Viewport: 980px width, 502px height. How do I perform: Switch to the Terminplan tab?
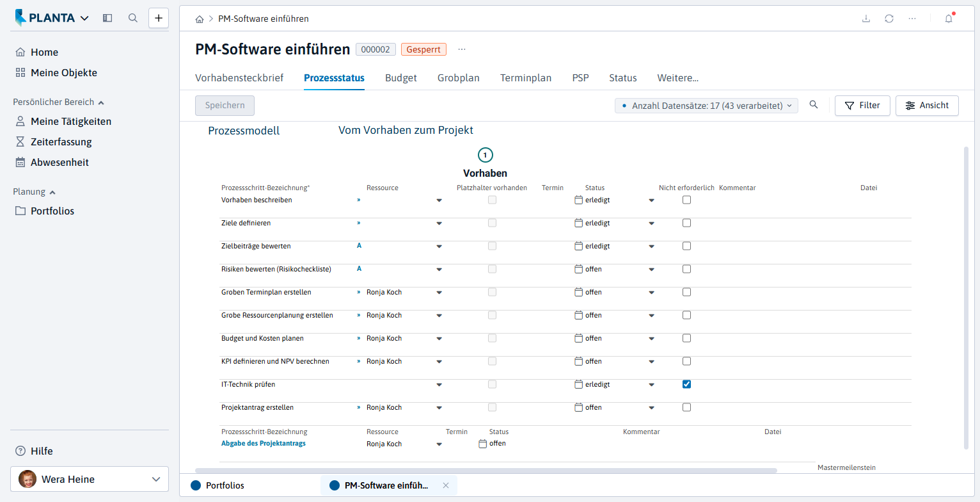tap(526, 78)
